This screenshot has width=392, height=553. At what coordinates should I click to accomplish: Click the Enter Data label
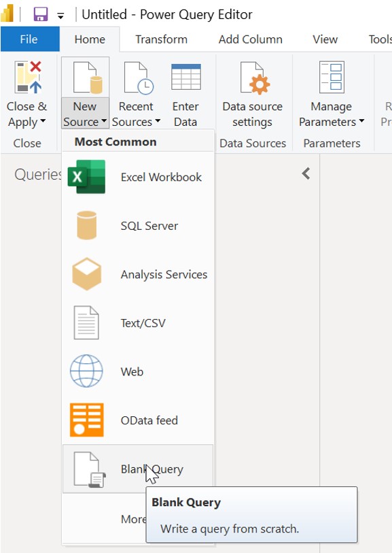pyautogui.click(x=185, y=114)
